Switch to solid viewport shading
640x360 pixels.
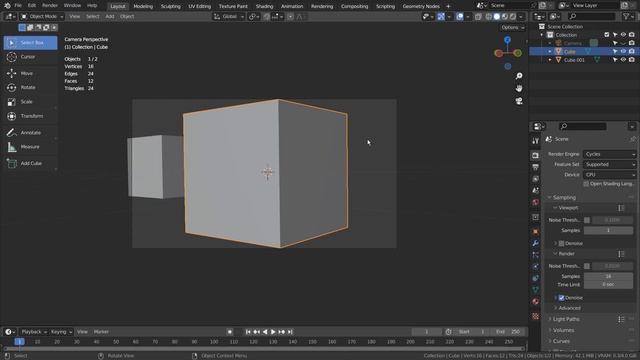point(497,17)
